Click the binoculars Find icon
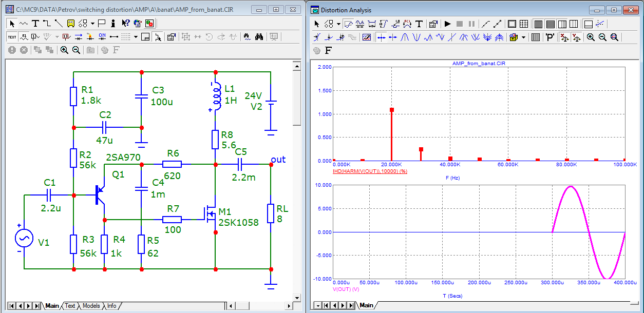The height and width of the screenshot is (313, 644). point(259,36)
